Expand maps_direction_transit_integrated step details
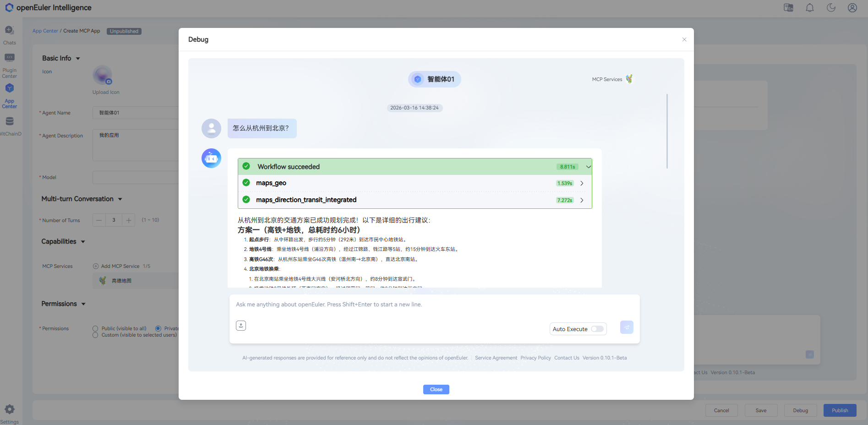The width and height of the screenshot is (868, 425). (x=582, y=200)
